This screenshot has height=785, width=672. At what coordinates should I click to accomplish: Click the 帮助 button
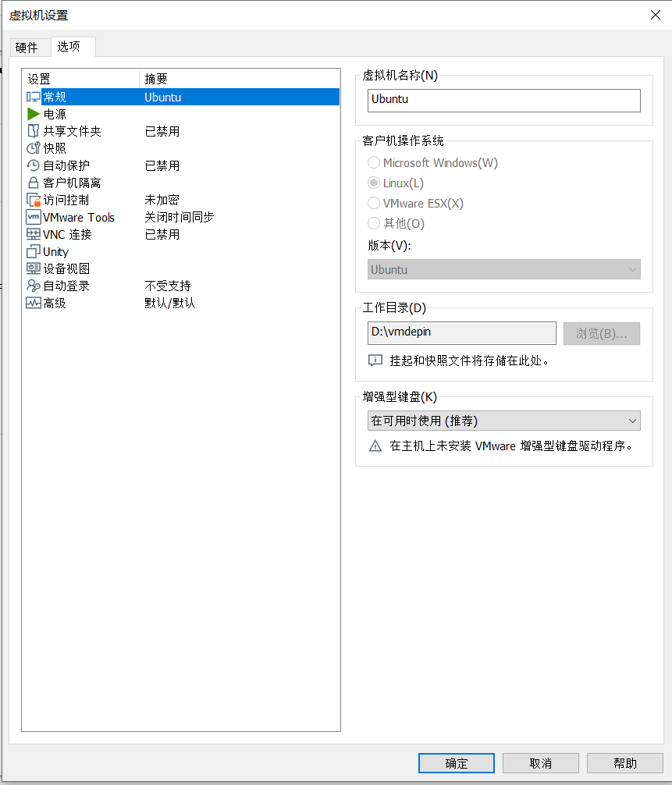pos(625,763)
